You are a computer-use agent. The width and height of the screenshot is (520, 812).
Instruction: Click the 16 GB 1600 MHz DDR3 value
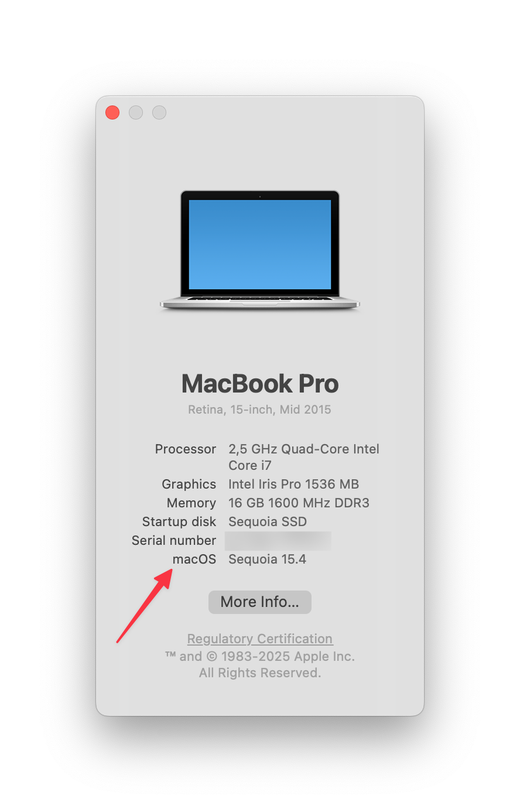click(x=299, y=503)
